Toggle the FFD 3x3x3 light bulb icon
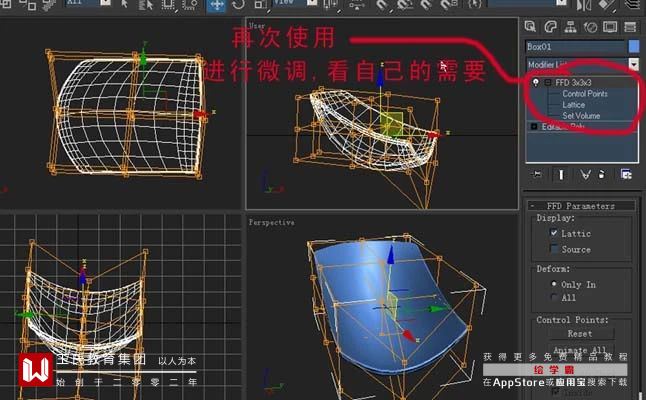This screenshot has width=646, height=400. tap(536, 82)
